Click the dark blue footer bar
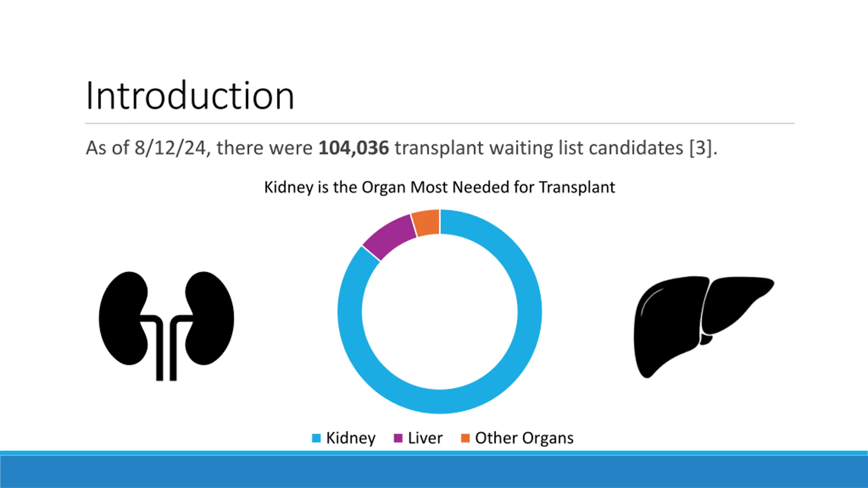 click(434, 472)
